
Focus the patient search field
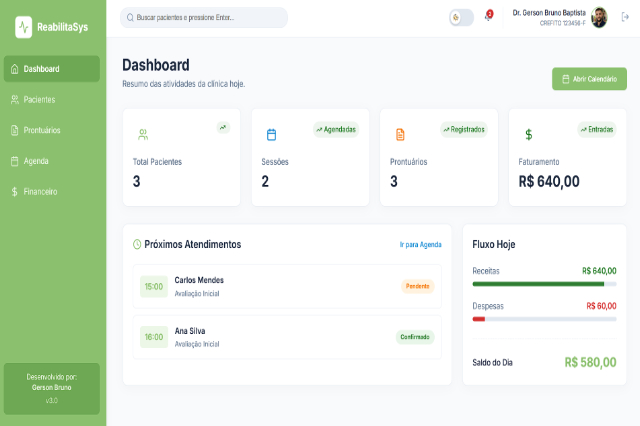click(204, 17)
